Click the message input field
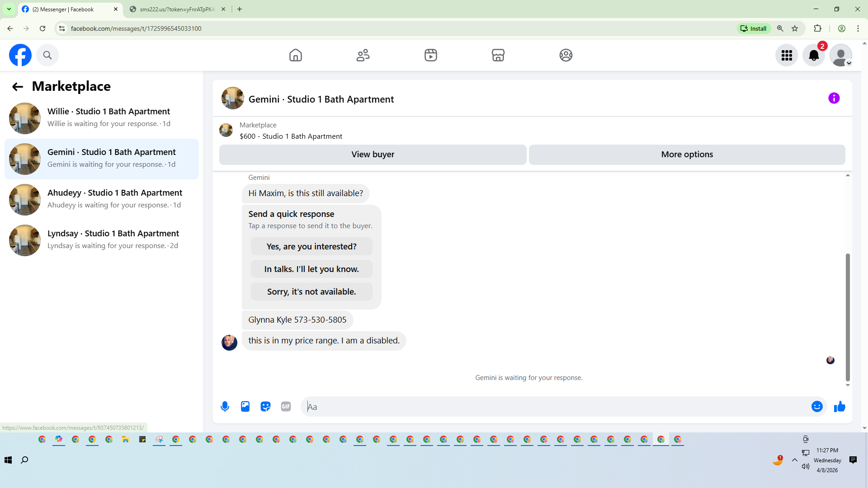Image resolution: width=868 pixels, height=488 pixels. pyautogui.click(x=556, y=407)
